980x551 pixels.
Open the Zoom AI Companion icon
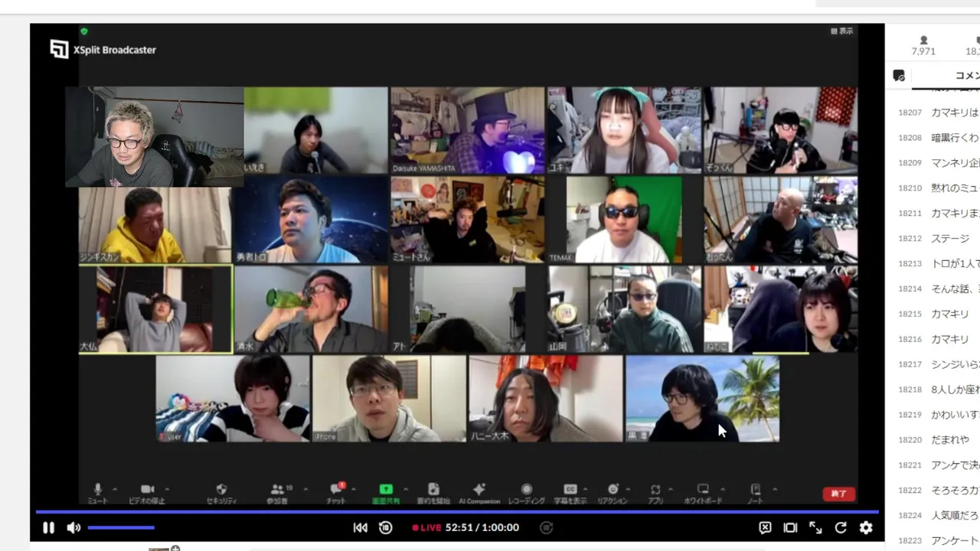click(479, 489)
